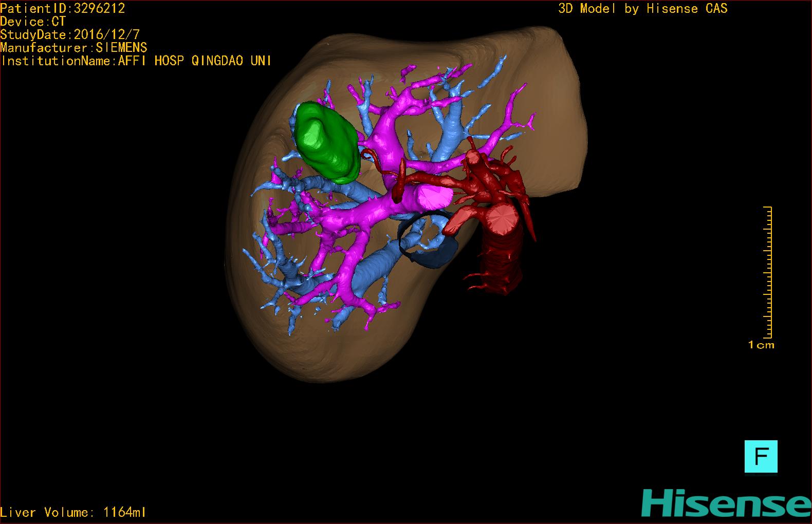The image size is (812, 524).
Task: Click InstitutionName:AFFI HOSP QINGDAO UNI text
Action: point(136,61)
